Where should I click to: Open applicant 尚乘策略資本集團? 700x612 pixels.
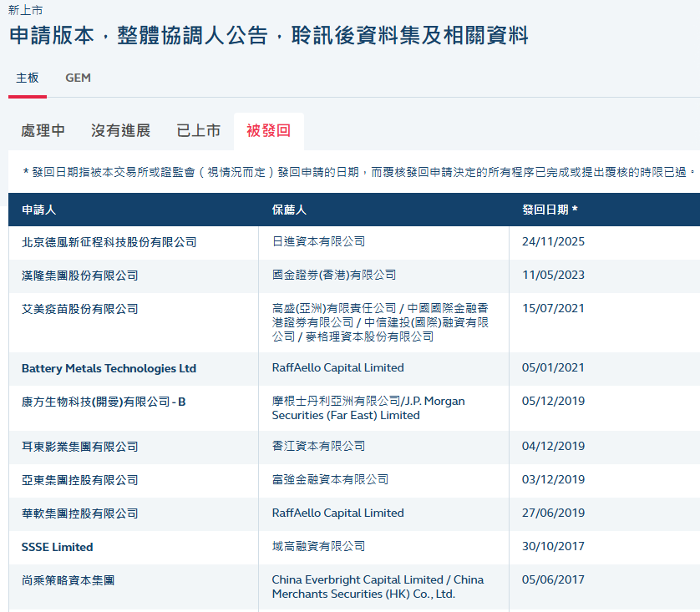click(68, 580)
